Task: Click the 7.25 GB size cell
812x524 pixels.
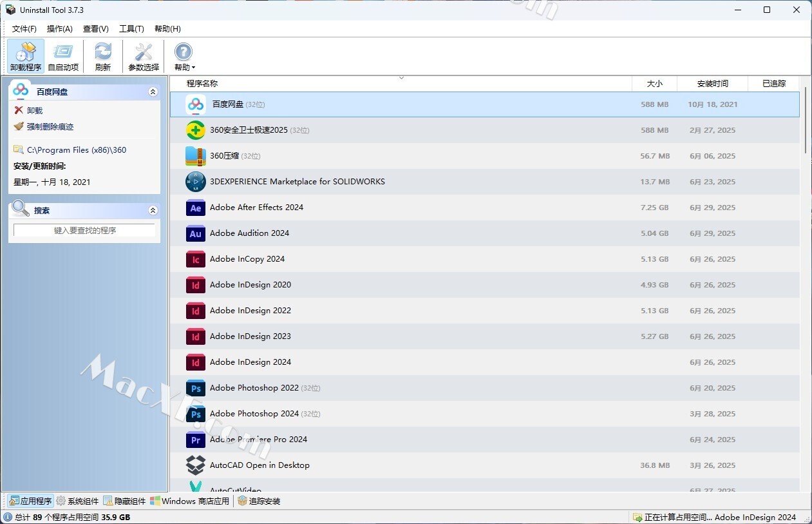Action: click(654, 208)
